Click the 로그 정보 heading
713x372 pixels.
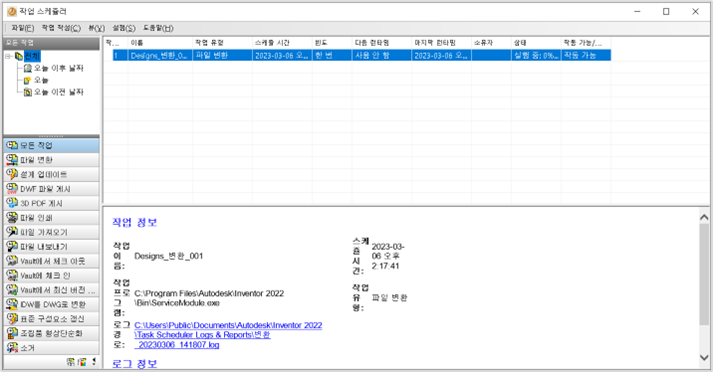(135, 364)
